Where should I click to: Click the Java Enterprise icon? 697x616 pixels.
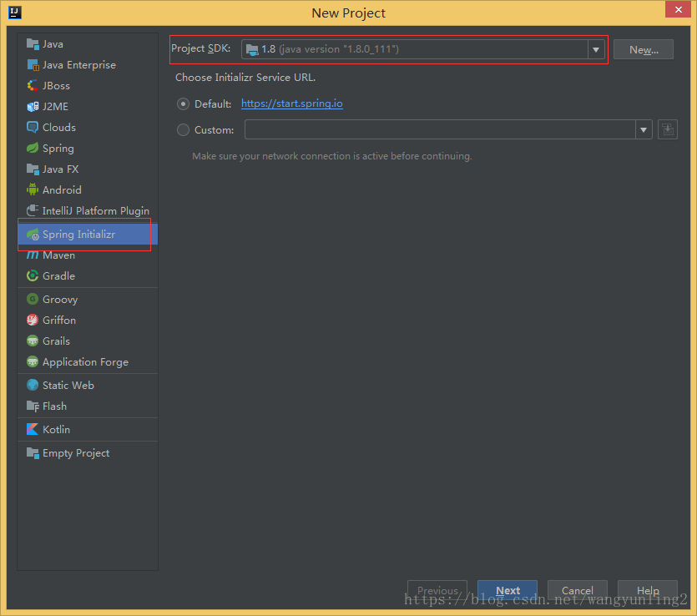pyautogui.click(x=33, y=65)
